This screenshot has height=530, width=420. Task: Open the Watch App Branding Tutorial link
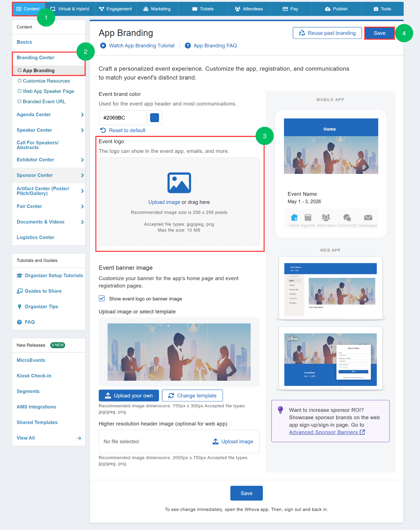[x=141, y=46]
